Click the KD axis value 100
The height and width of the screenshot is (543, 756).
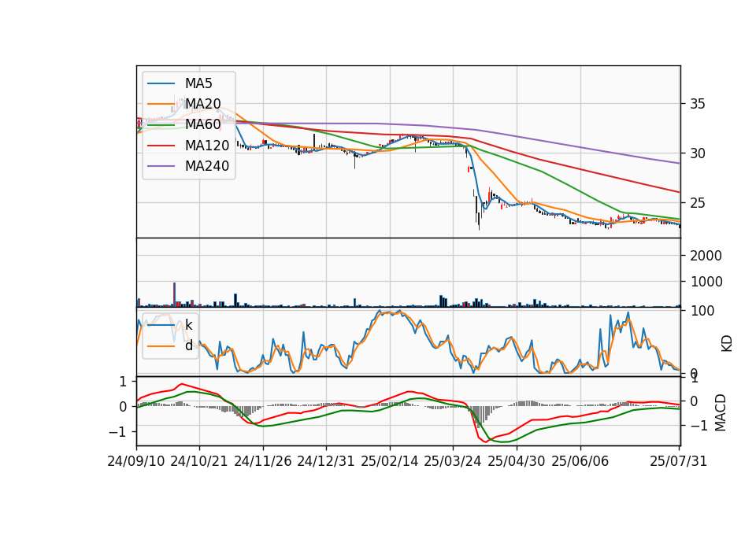pyautogui.click(x=702, y=312)
